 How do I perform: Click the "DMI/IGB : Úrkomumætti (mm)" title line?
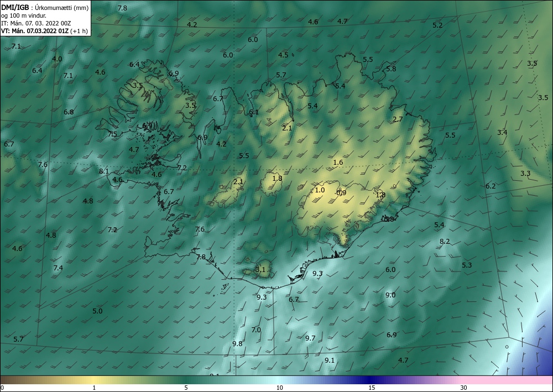point(45,7)
